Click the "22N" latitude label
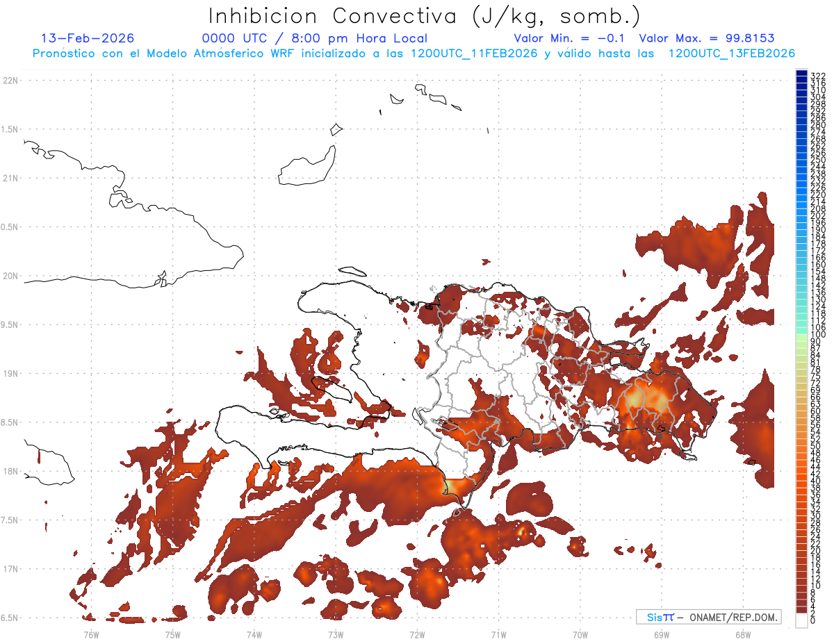 [10, 81]
